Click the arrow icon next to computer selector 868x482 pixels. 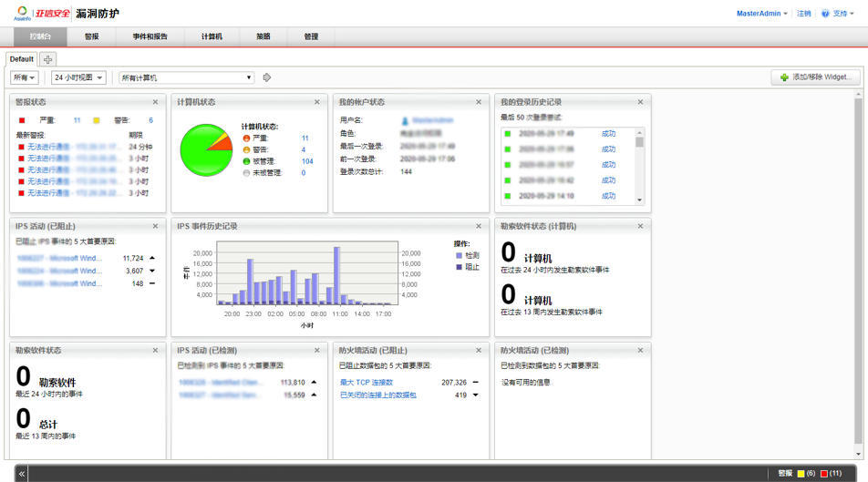coord(267,78)
